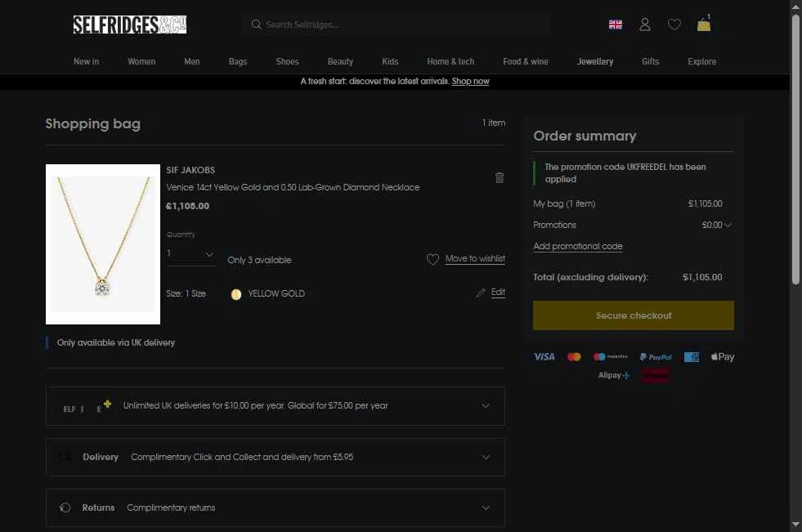Click the 'Total (excluding delivery):' label
The height and width of the screenshot is (532, 802).
pos(590,277)
